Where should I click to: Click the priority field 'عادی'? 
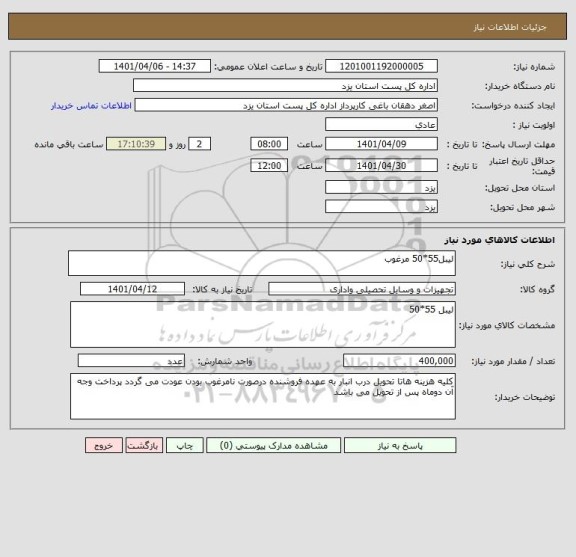(381, 125)
